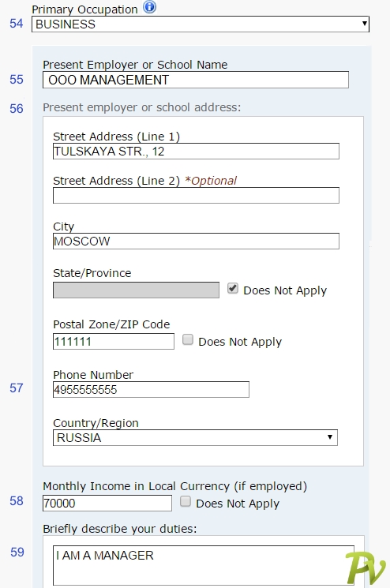The height and width of the screenshot is (588, 390).
Task: Click the empty Street Address Line 2 field
Action: point(196,196)
